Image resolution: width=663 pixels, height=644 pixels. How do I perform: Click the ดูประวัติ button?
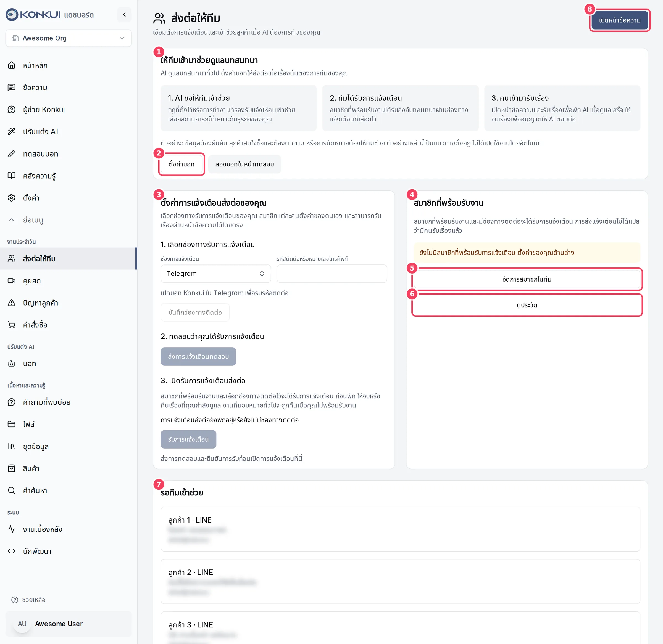[527, 305]
